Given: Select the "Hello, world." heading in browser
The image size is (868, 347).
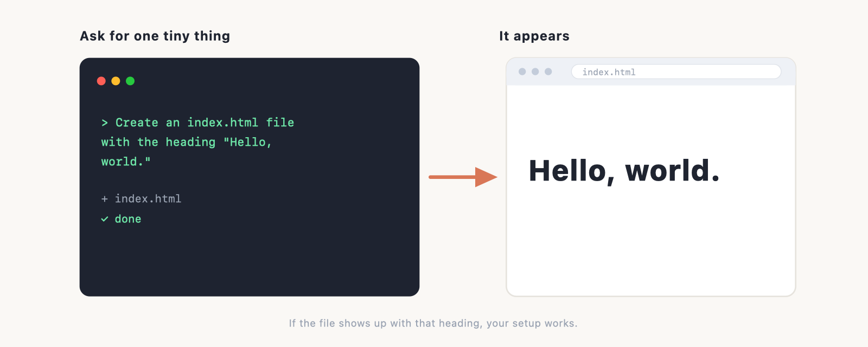Looking at the screenshot, I should point(624,171).
